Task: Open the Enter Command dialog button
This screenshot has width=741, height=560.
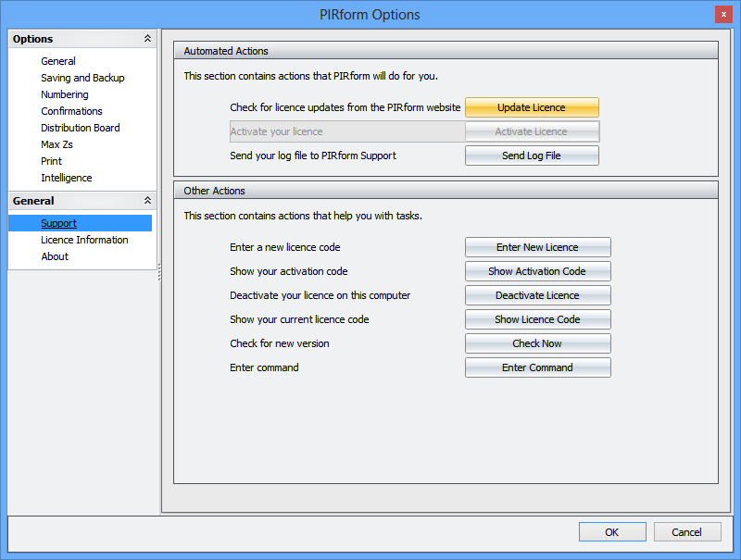Action: click(x=537, y=367)
